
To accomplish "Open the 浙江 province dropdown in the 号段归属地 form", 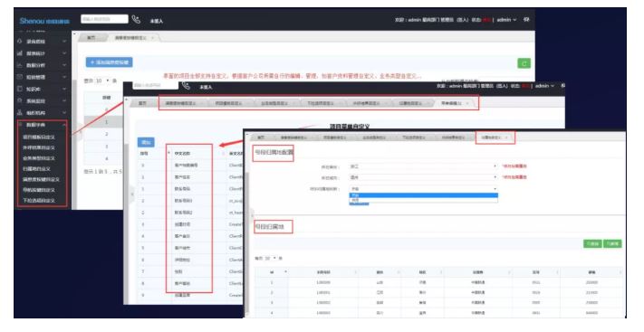I will click(x=423, y=166).
